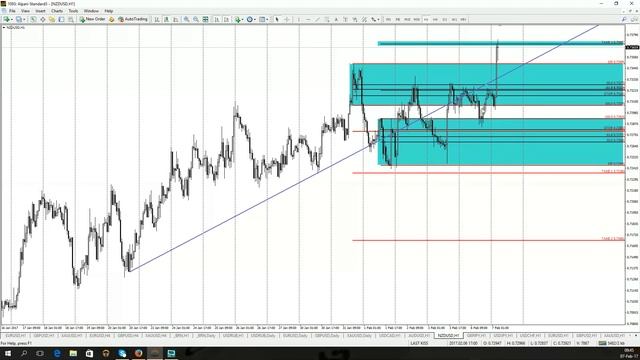
Task: Expand the Arrows tool dropdown
Action: [x=378, y=19]
